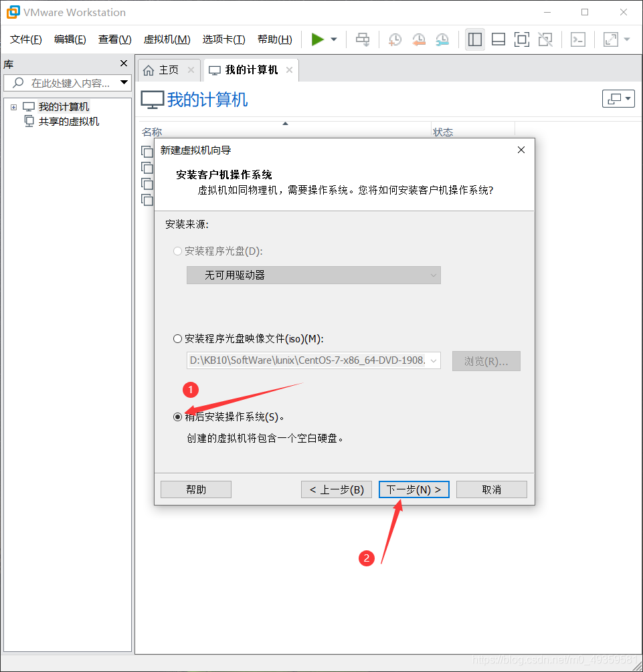Click the 浏览(R)... button
Image resolution: width=643 pixels, height=672 pixels.
(486, 361)
